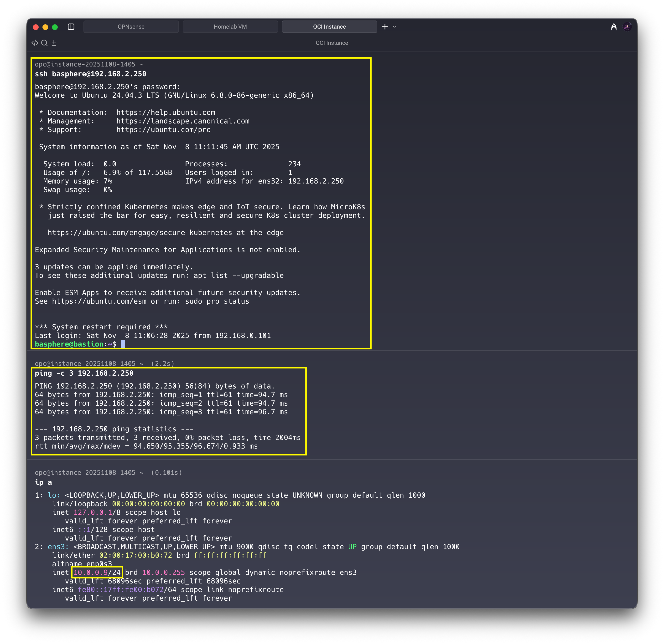Click the ubuntu.com/pro support link
This screenshot has height=644, width=664.
point(163,130)
